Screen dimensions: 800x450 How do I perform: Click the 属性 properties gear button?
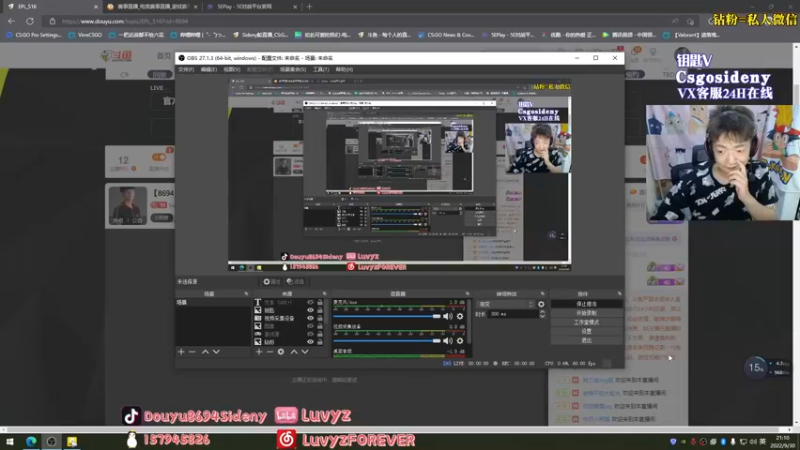coord(272,282)
